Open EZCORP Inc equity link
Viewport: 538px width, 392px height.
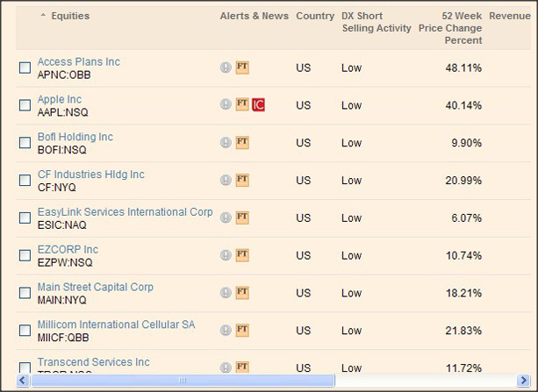click(68, 249)
